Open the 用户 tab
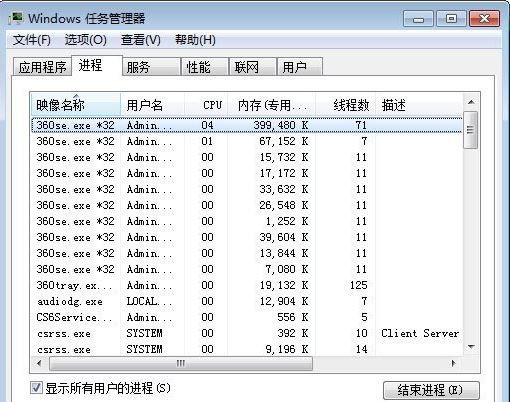This screenshot has width=510, height=402. (x=300, y=67)
